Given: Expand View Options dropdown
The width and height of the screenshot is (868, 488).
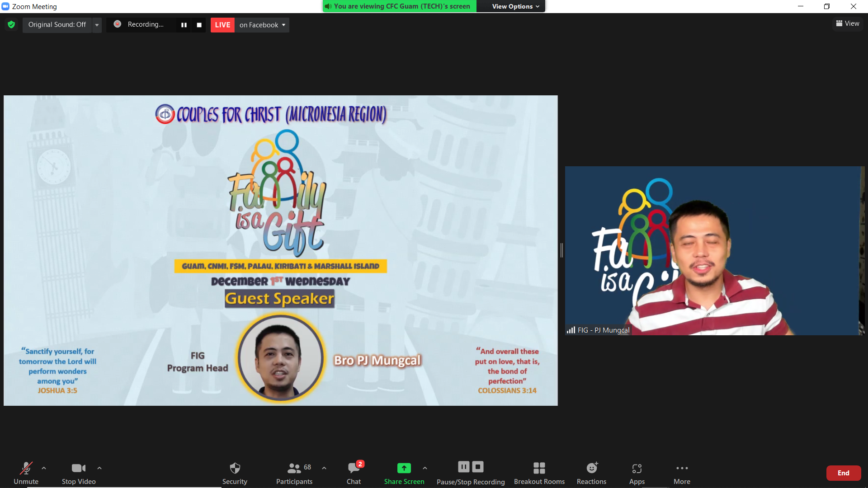Looking at the screenshot, I should click(515, 6).
